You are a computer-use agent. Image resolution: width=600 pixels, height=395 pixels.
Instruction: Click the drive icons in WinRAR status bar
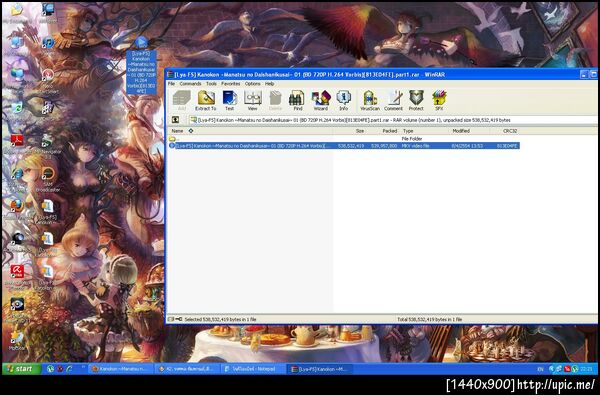[x=175, y=319]
